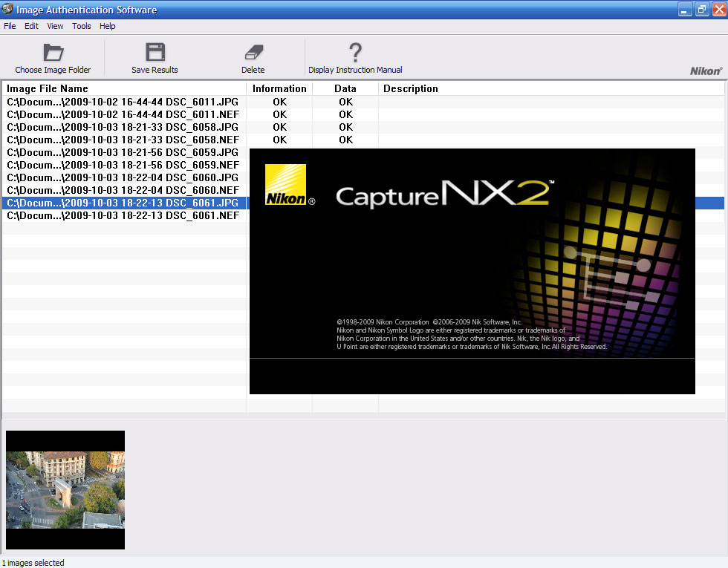Image resolution: width=728 pixels, height=568 pixels.
Task: Select row DSC_6059.JPG
Action: click(123, 152)
